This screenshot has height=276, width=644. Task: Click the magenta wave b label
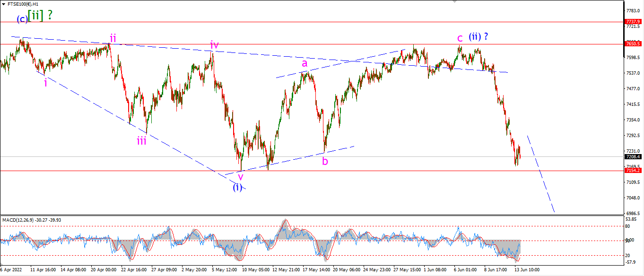click(325, 161)
